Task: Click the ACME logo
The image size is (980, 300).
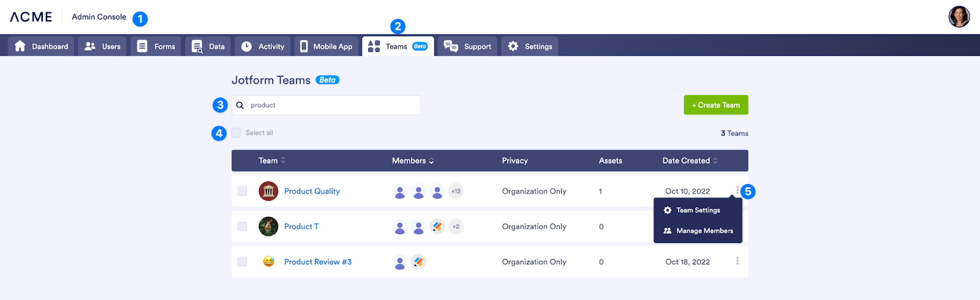Action: (x=31, y=17)
